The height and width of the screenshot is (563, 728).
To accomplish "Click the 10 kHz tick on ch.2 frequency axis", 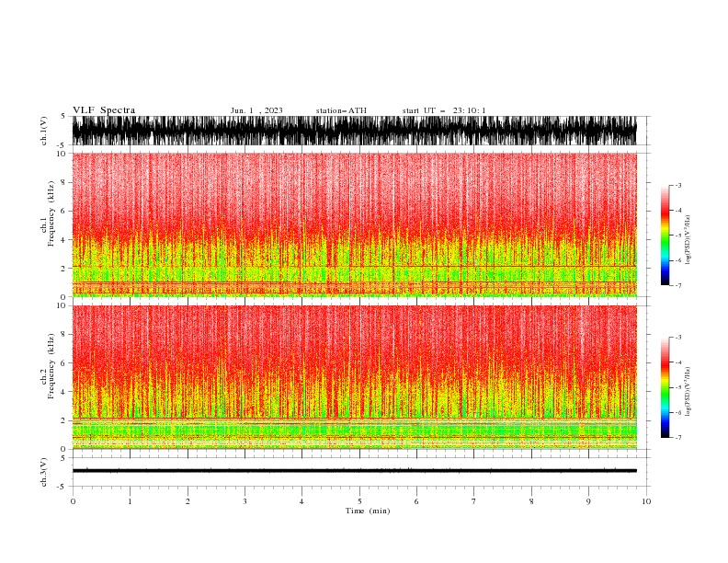I will click(62, 305).
